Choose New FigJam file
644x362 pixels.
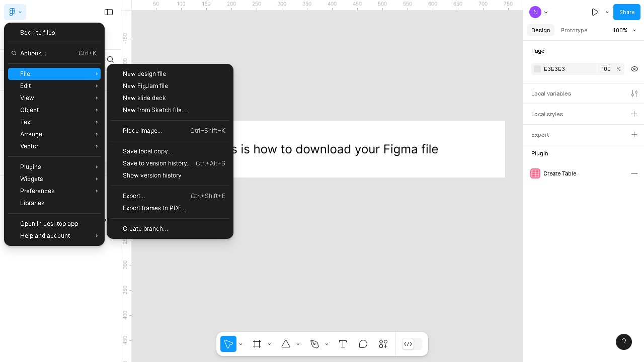pos(170,86)
